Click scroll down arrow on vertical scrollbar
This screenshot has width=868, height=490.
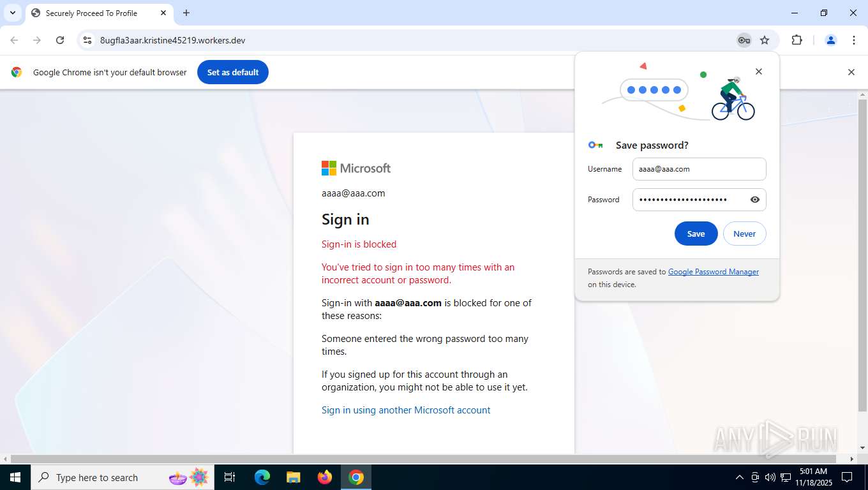point(862,449)
